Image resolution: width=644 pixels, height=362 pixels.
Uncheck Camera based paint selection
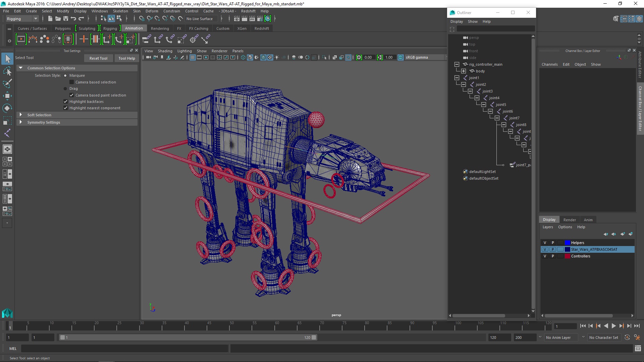coord(71,95)
